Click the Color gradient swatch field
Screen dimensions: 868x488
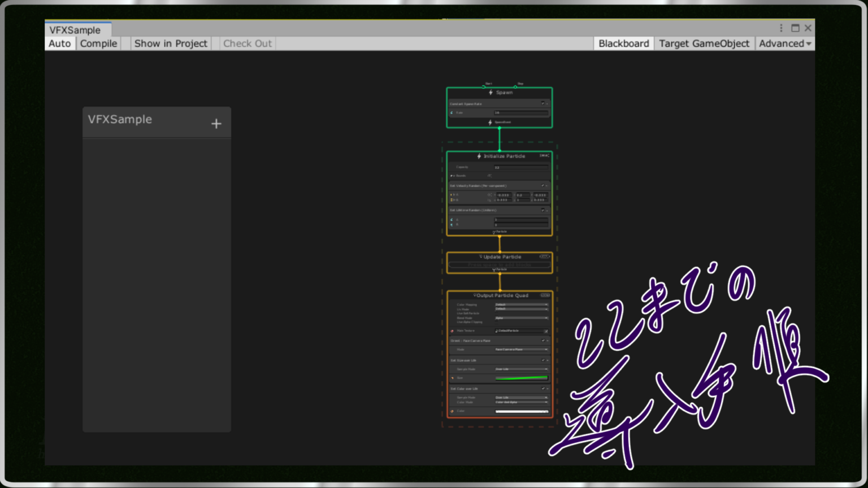521,411
